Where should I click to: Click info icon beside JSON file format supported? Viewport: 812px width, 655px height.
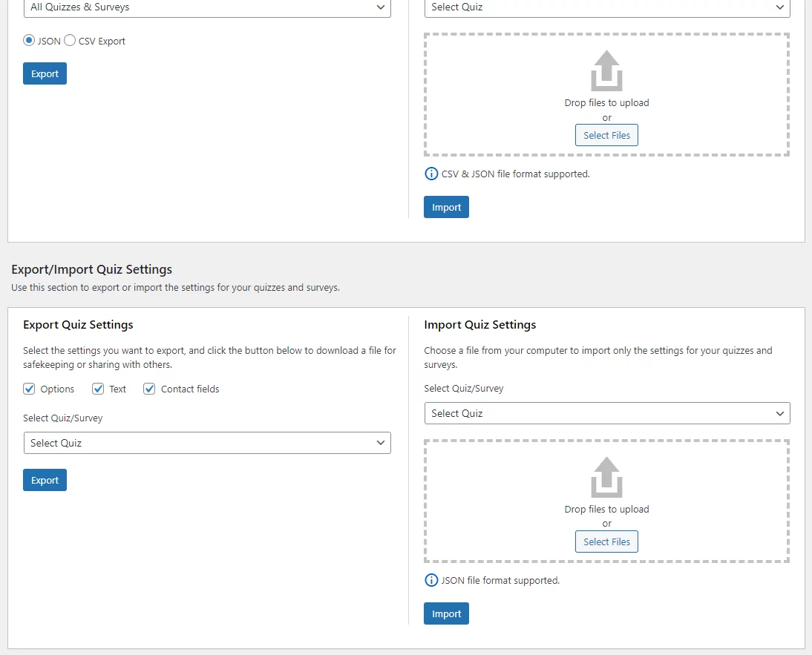click(430, 581)
